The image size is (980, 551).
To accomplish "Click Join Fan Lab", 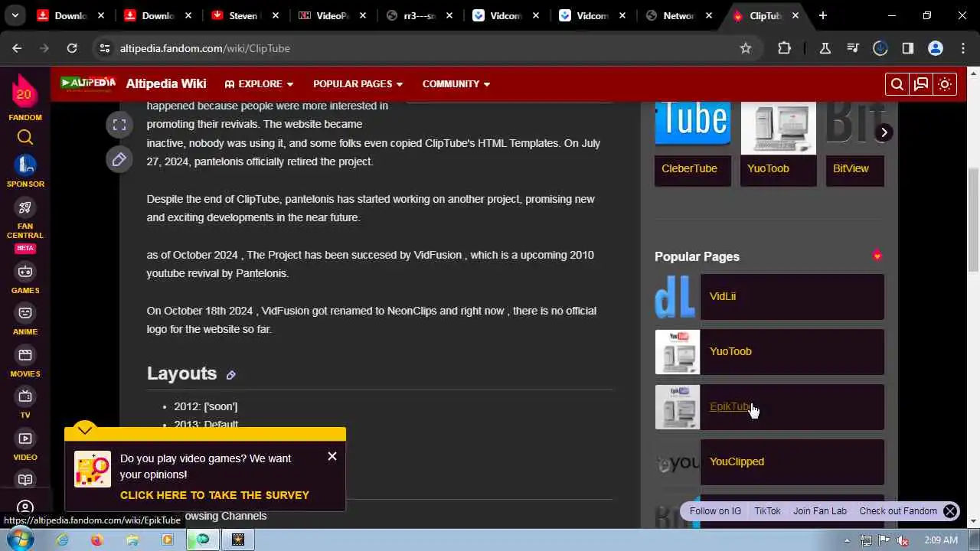I will tap(820, 511).
